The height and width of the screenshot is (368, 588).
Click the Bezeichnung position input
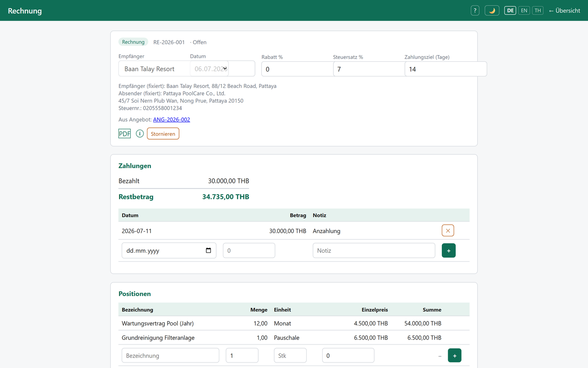[x=171, y=355]
